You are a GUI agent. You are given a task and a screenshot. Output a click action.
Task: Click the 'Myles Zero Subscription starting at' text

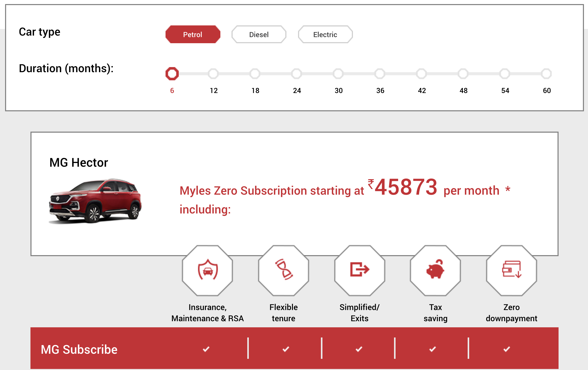(272, 191)
